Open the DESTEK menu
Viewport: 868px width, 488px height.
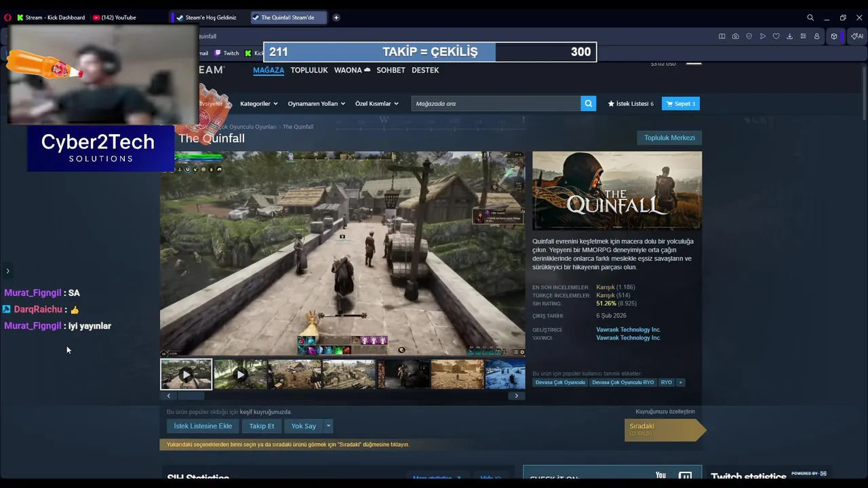click(x=425, y=70)
